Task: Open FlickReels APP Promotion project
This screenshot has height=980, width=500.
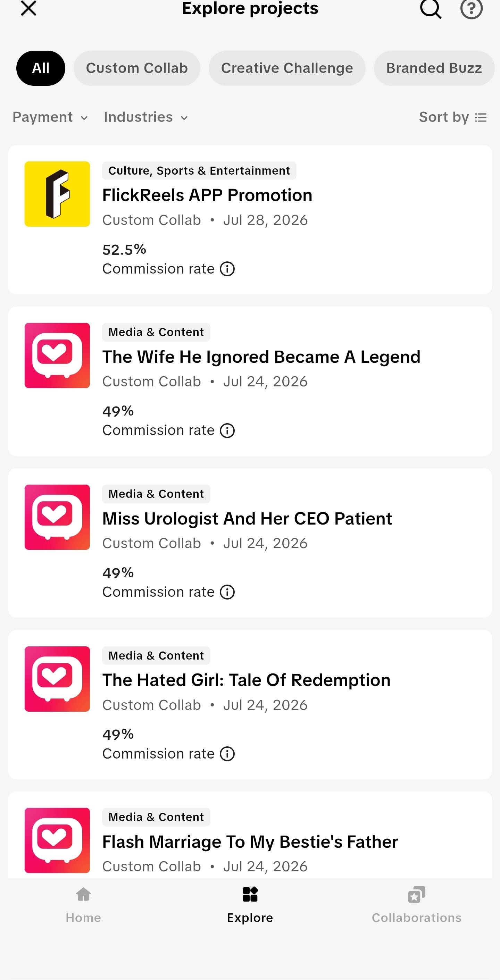Action: tap(207, 195)
